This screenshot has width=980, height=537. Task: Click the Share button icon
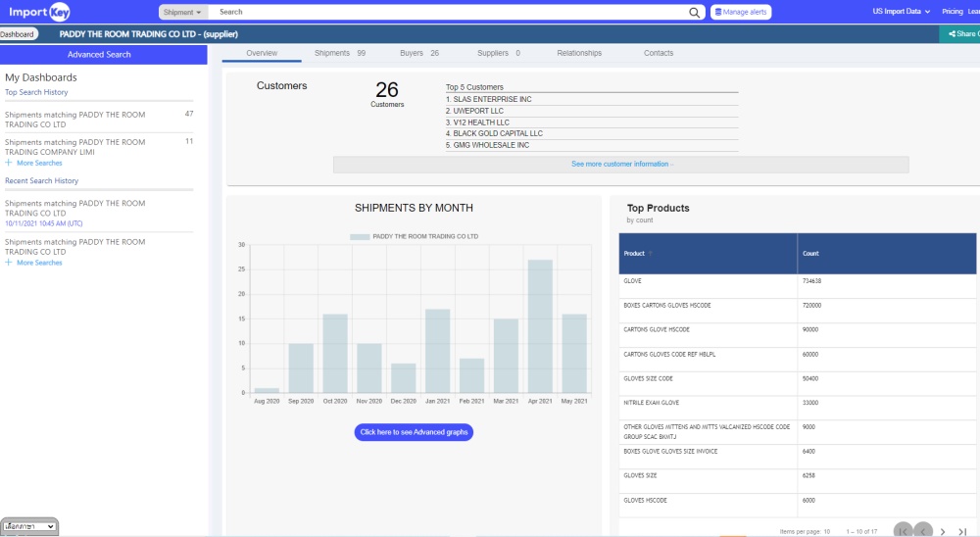(953, 33)
